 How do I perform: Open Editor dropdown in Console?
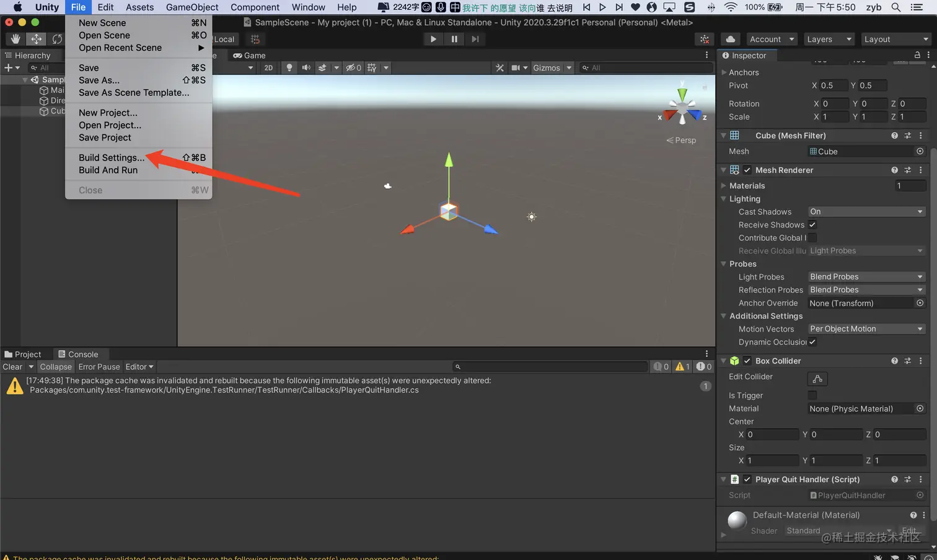pos(139,367)
